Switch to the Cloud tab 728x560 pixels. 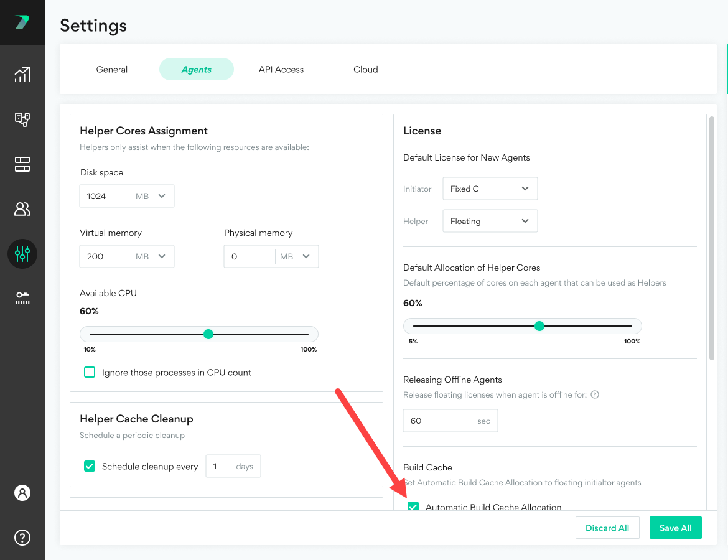click(x=365, y=69)
